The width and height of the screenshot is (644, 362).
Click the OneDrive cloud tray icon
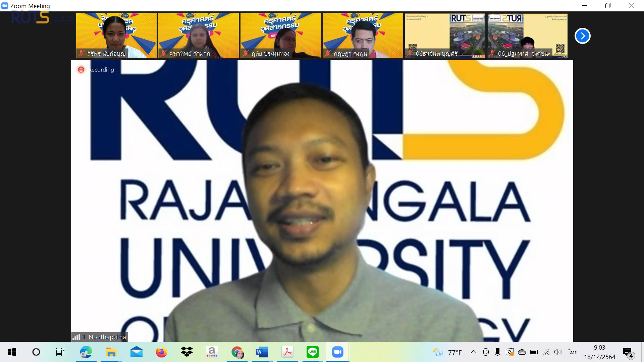[x=522, y=352]
